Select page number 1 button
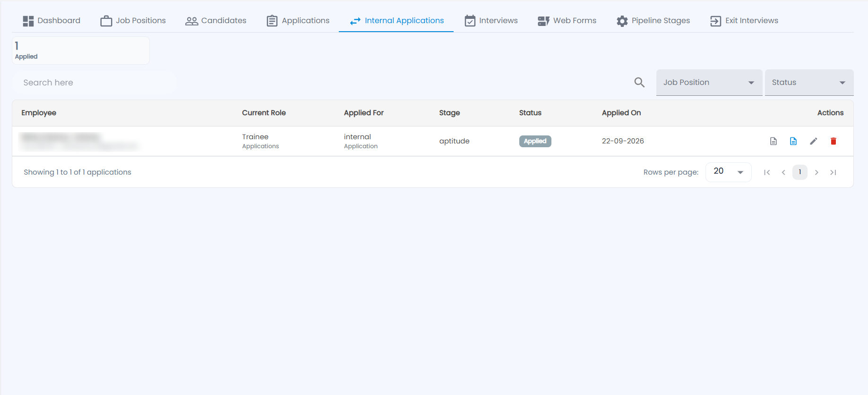This screenshot has width=868, height=395. click(800, 172)
